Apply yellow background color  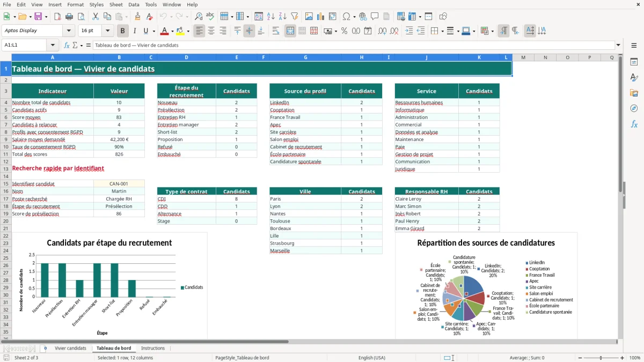tap(180, 31)
